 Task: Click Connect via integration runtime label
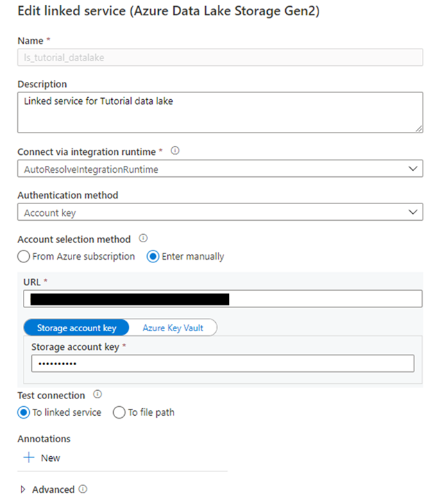(x=87, y=152)
